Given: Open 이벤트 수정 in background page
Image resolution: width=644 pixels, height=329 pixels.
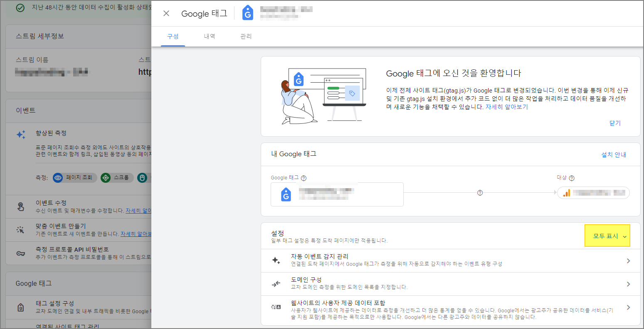Looking at the screenshot, I should [79, 206].
